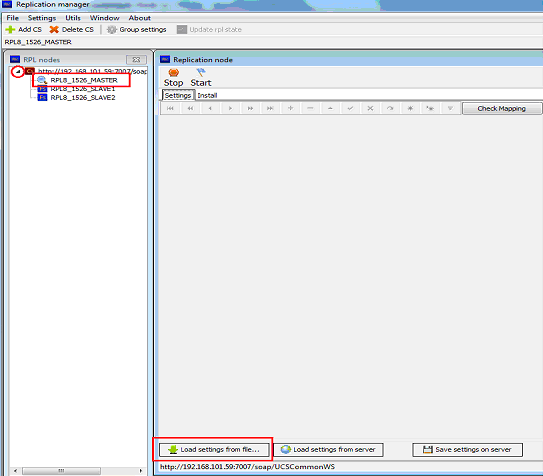
Task: Click Save settings on server button
Action: (x=468, y=450)
